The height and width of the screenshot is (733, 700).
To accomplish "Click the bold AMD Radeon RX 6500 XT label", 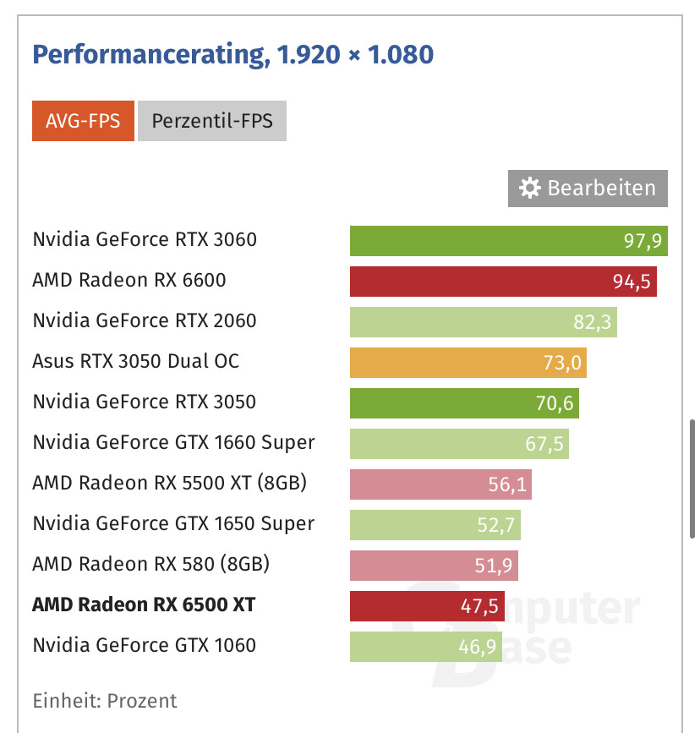I will [144, 605].
